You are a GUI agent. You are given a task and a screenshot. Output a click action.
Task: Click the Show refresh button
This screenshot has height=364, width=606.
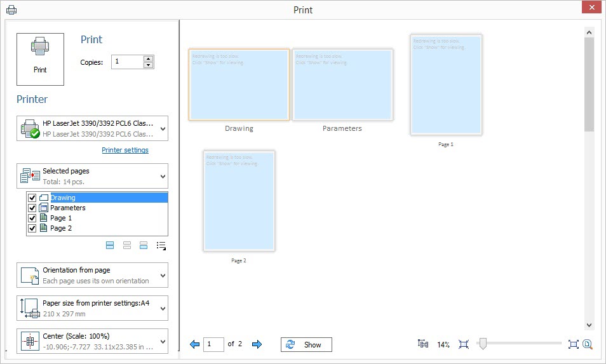(306, 345)
